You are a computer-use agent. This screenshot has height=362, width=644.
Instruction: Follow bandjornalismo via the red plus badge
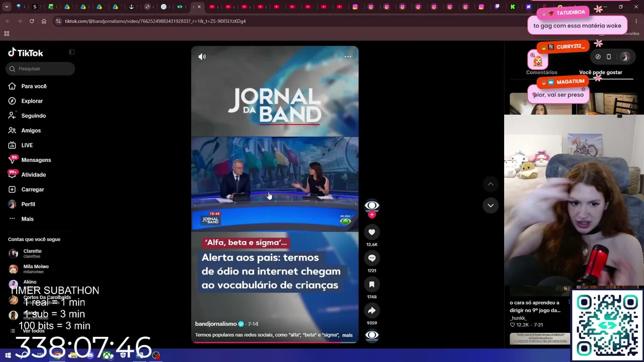click(x=372, y=215)
